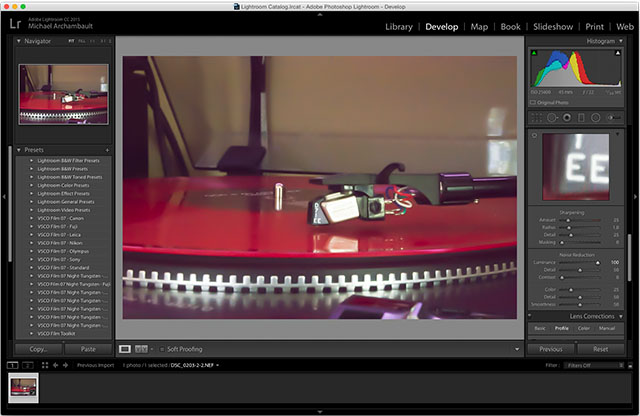Collapse the Navigator panel
This screenshot has height=416, width=640.
[x=18, y=41]
